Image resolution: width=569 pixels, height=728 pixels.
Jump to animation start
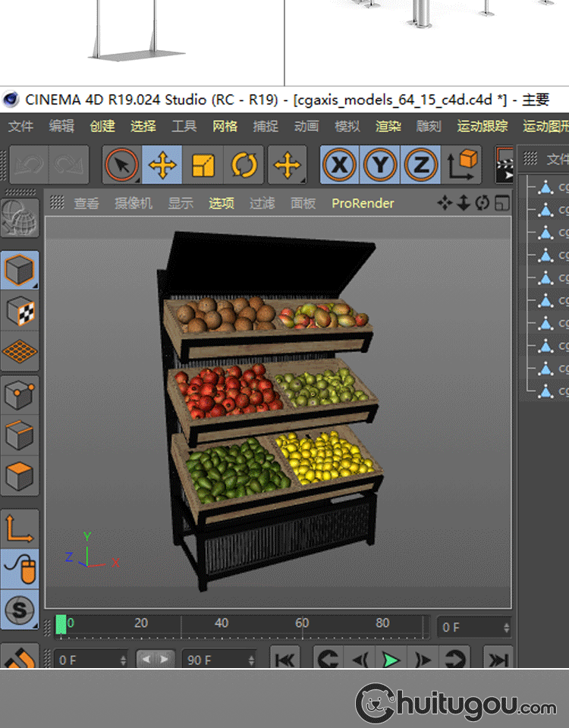click(284, 660)
